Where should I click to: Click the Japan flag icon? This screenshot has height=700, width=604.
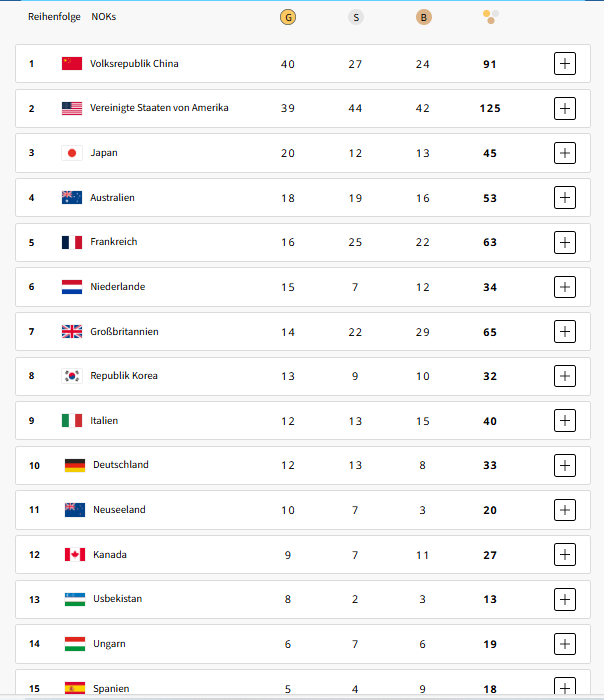click(x=71, y=153)
